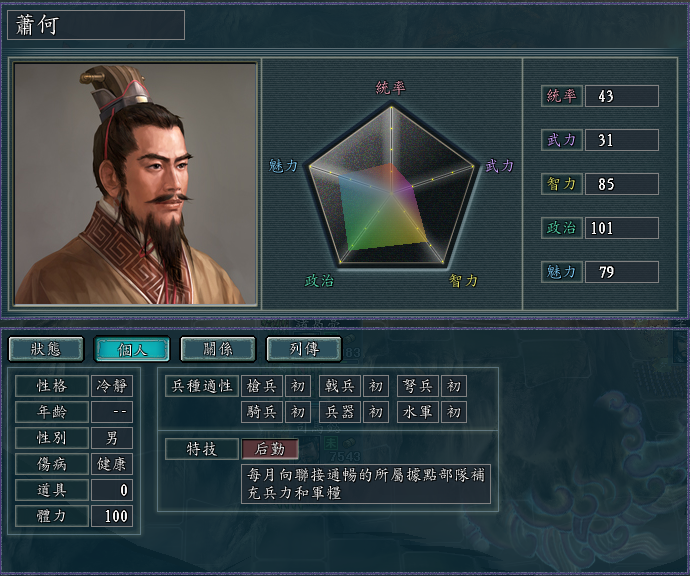The width and height of the screenshot is (690, 576).
Task: Click the 后勤 skill badge
Action: point(270,449)
